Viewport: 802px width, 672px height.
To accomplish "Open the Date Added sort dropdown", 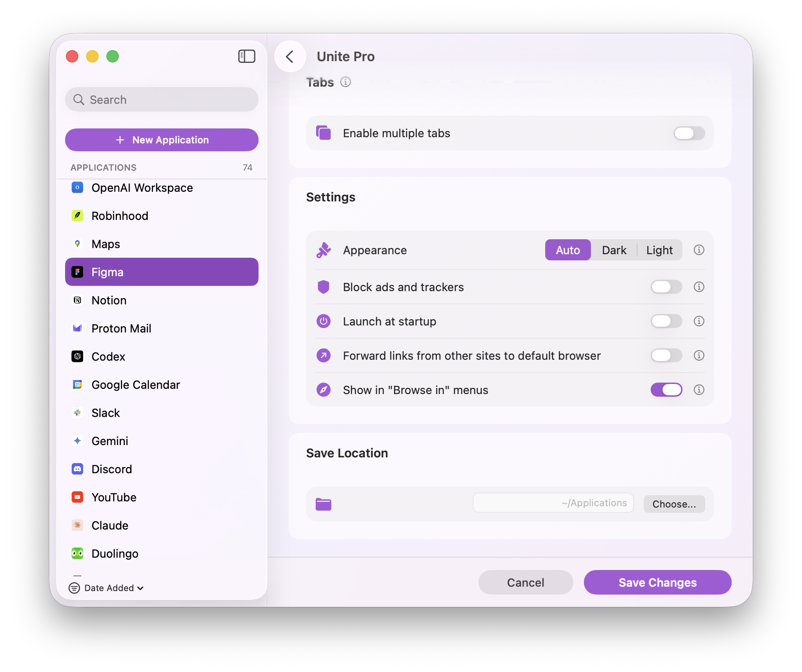I will pyautogui.click(x=114, y=588).
